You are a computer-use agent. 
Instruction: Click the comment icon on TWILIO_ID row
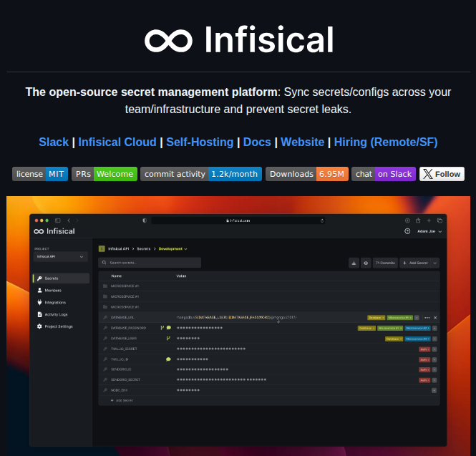pos(168,359)
